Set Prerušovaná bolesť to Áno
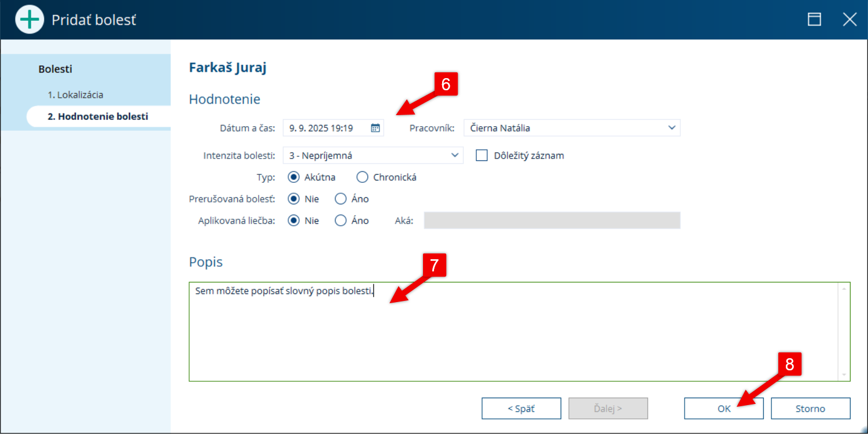868x434 pixels. (x=341, y=199)
